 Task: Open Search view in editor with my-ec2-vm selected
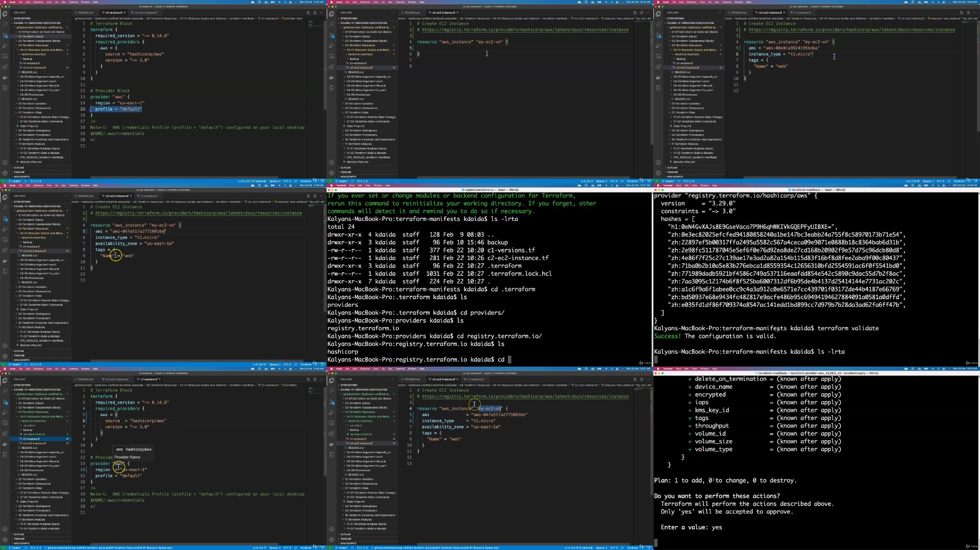(332, 391)
